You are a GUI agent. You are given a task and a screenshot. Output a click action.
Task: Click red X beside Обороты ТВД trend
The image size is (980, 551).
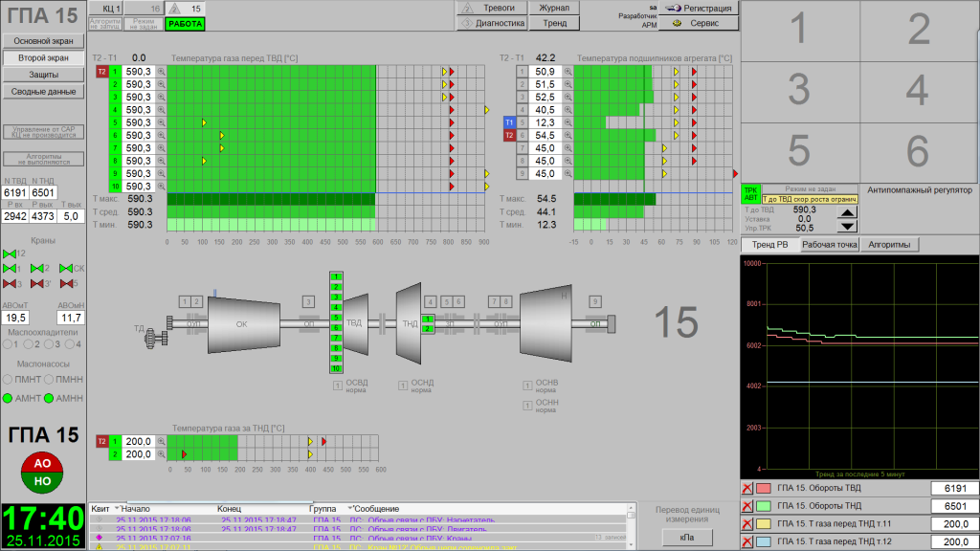point(747,489)
